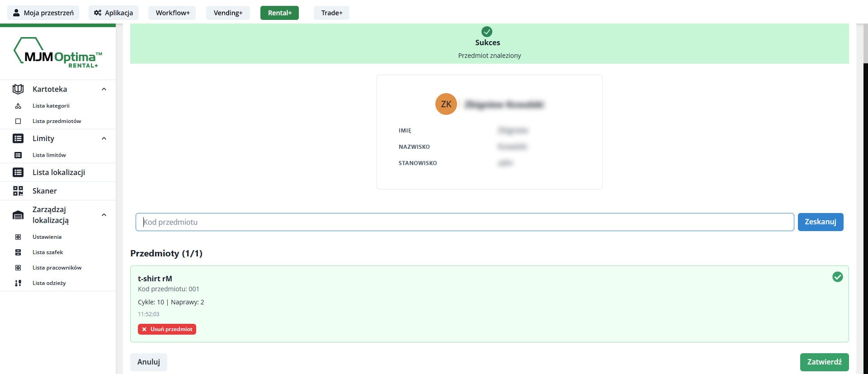
Task: Click the ZK user avatar
Action: click(x=446, y=104)
